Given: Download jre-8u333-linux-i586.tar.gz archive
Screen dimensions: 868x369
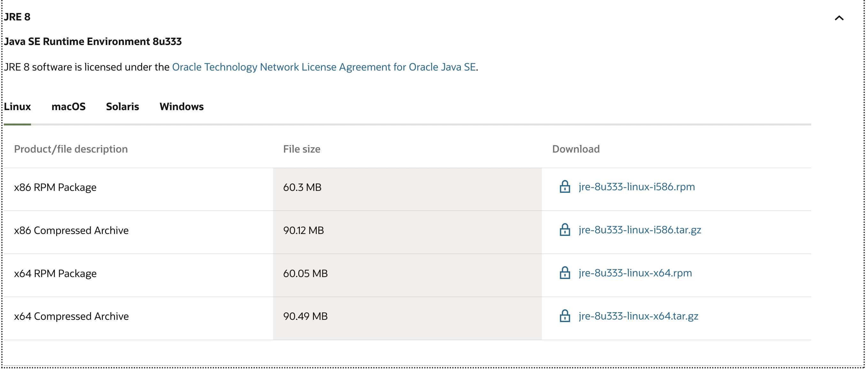Looking at the screenshot, I should point(640,230).
